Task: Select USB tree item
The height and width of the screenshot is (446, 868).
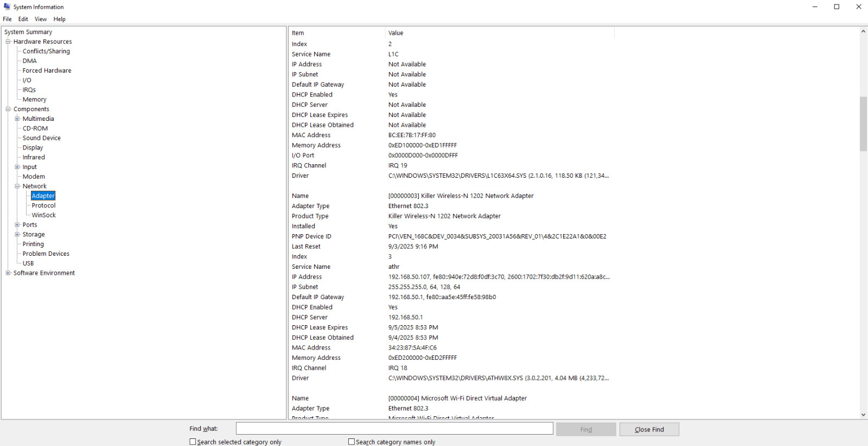Action: tap(28, 263)
